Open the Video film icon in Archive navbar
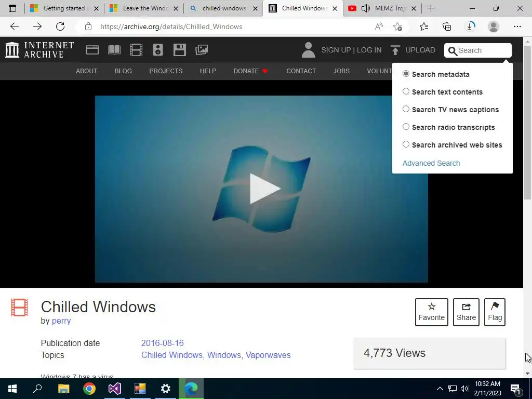Screen dimensions: 532x399 click(x=136, y=50)
